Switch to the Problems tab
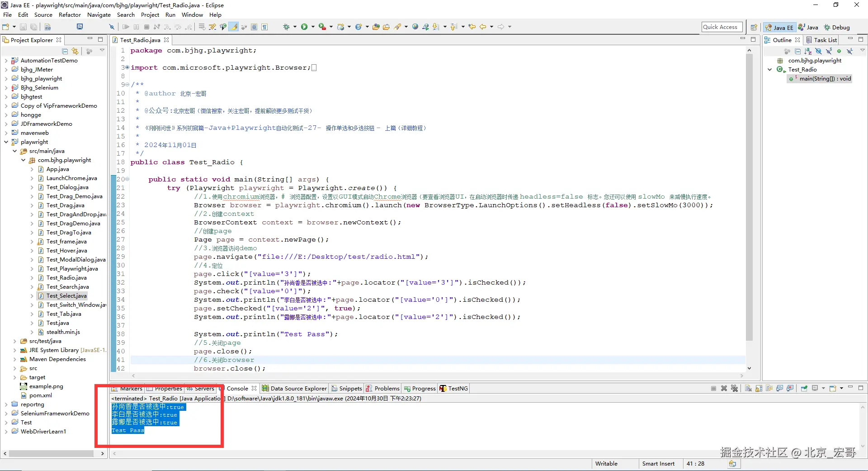This screenshot has width=868, height=471. pos(383,388)
